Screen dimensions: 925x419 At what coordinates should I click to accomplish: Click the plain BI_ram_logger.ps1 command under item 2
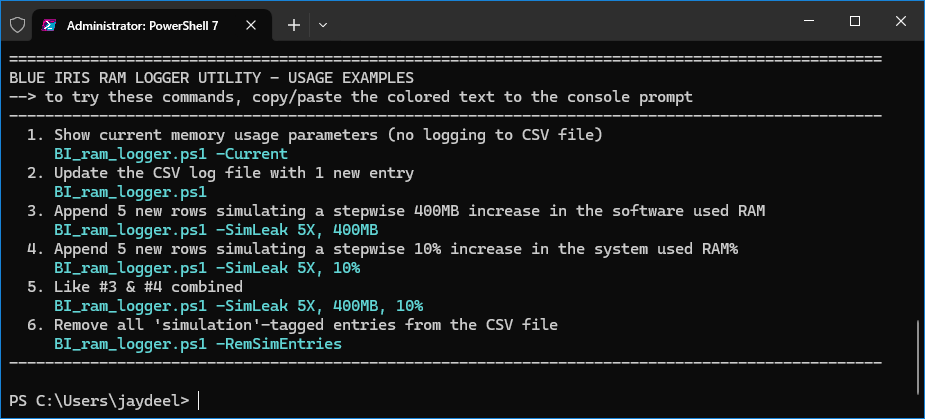[x=130, y=192]
